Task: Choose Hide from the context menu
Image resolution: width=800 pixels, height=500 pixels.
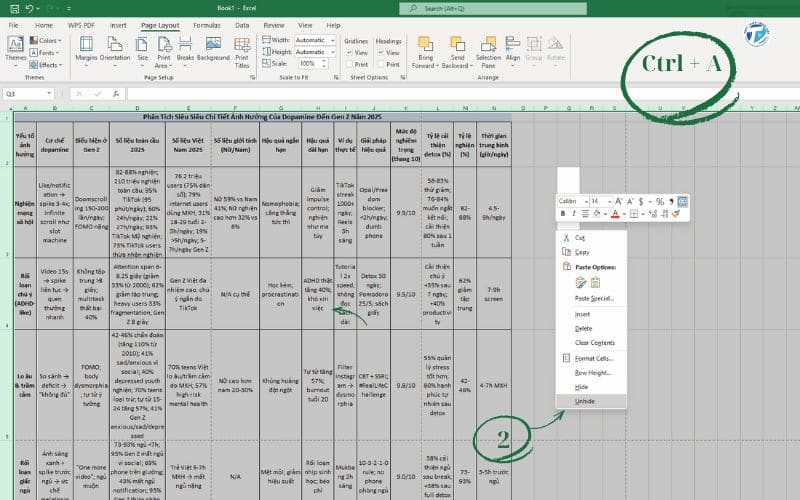Action: (591, 387)
